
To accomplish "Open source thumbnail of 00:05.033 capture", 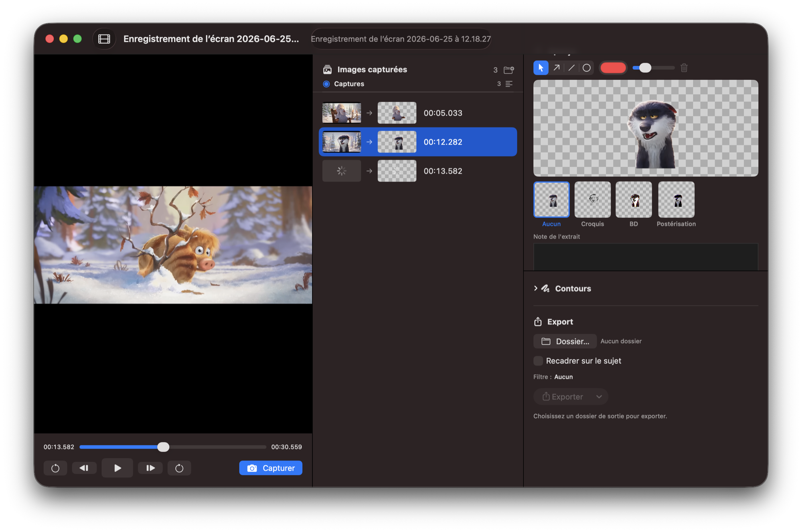I will [342, 113].
